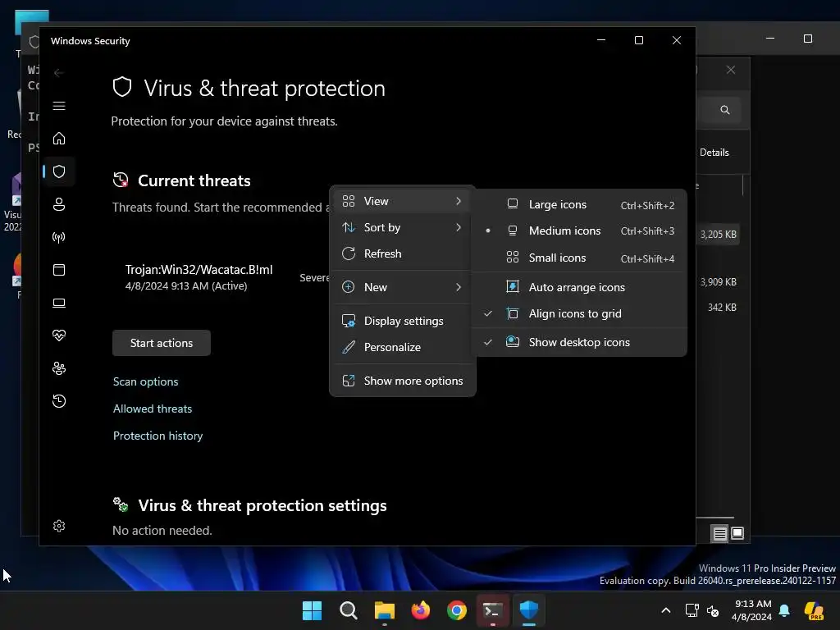The height and width of the screenshot is (630, 840).
Task: Open Account protection sidebar icon
Action: pyautogui.click(x=59, y=204)
